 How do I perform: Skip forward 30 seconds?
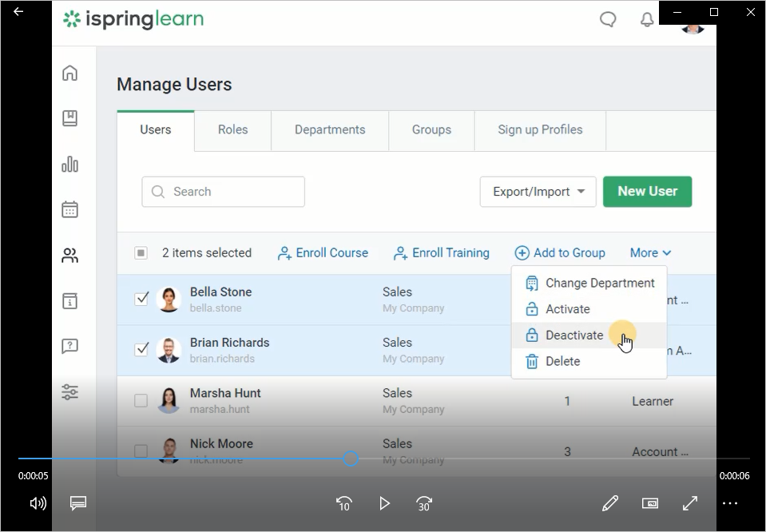(424, 504)
